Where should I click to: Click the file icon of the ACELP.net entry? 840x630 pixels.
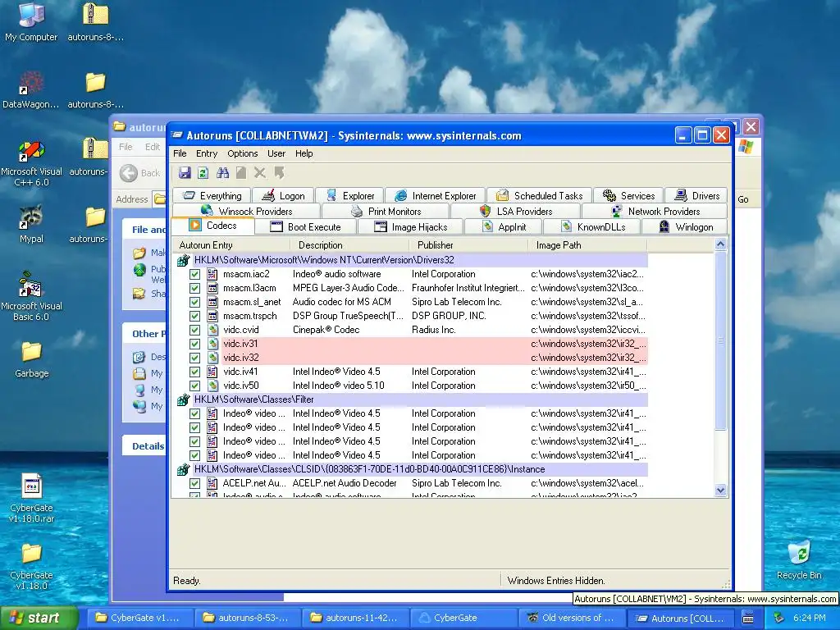[212, 482]
